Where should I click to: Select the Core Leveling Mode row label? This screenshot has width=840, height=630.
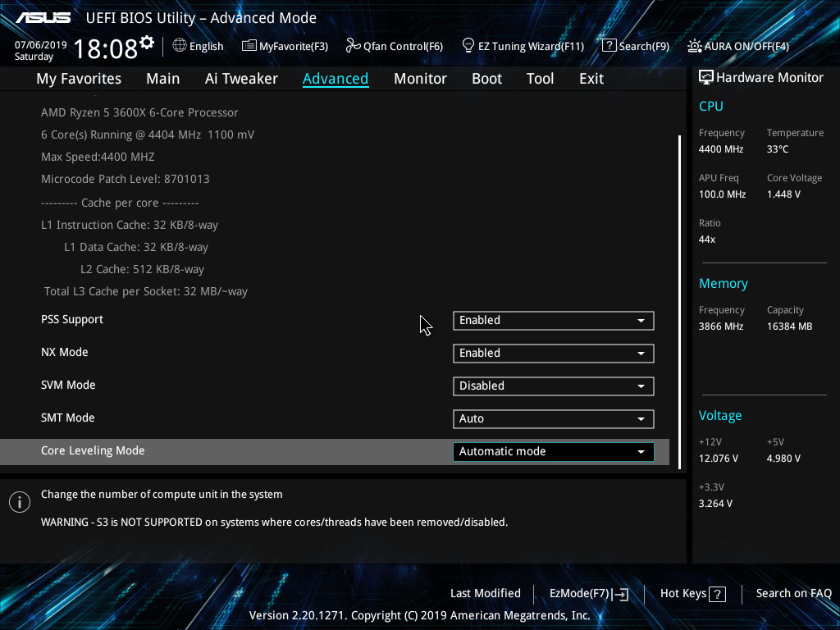click(x=93, y=450)
